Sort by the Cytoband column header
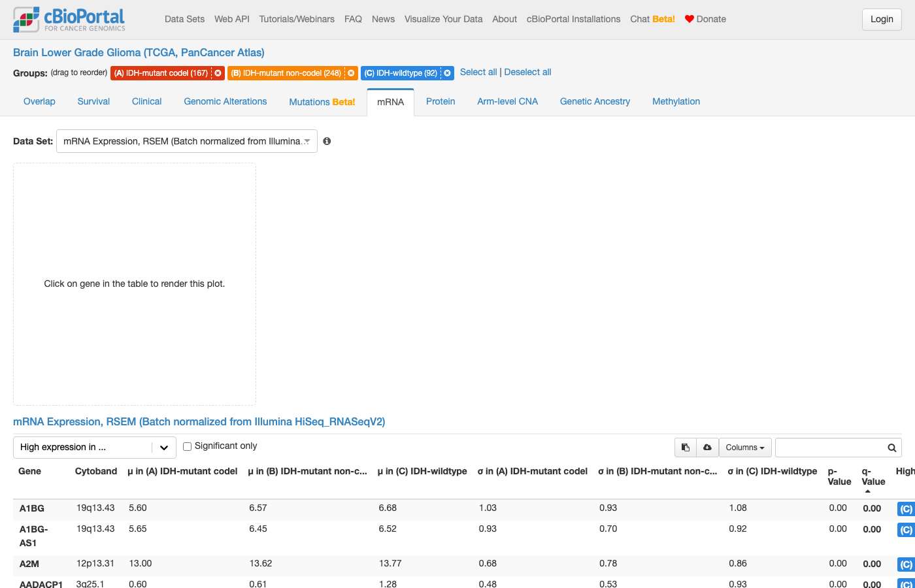 tap(96, 471)
